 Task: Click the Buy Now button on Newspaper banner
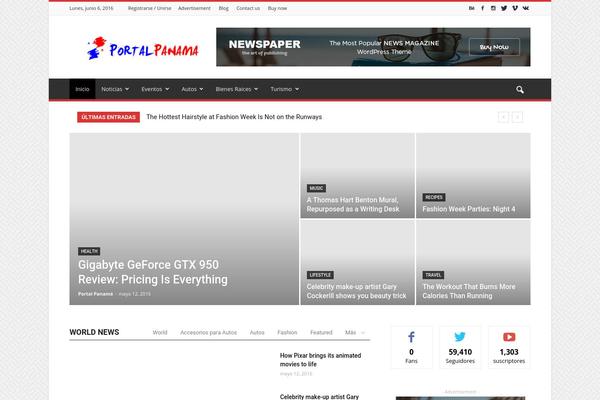tap(494, 47)
